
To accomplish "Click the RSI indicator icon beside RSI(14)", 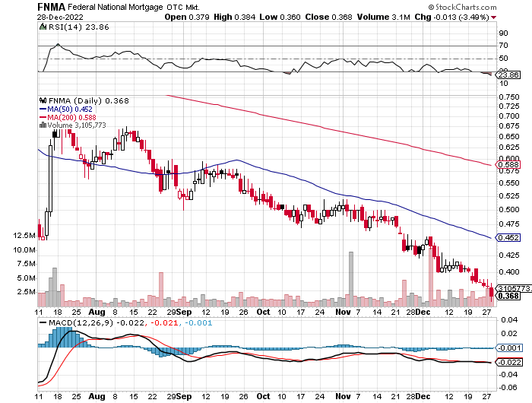I will [43, 27].
